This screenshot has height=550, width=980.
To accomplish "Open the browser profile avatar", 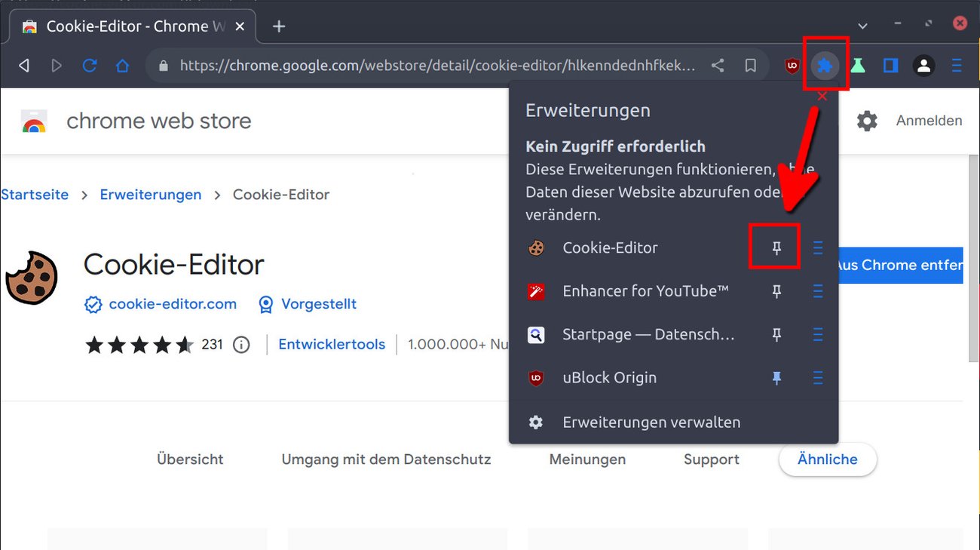I will pos(923,66).
